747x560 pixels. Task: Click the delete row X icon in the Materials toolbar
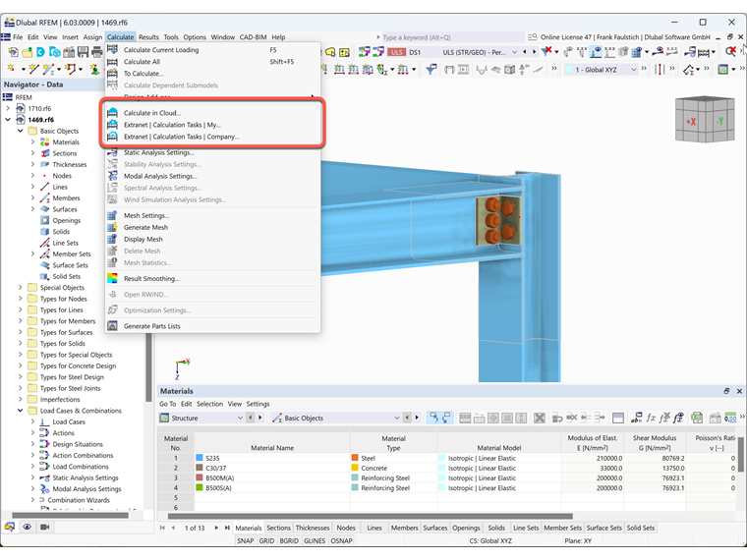(540, 418)
